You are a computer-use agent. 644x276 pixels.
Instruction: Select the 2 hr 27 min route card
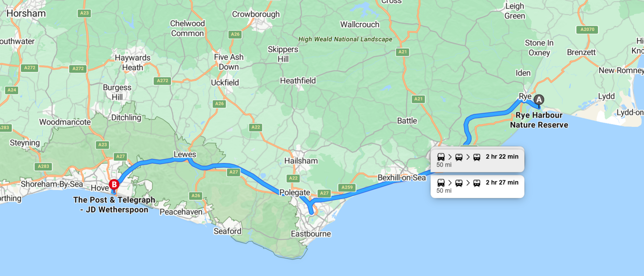(477, 186)
